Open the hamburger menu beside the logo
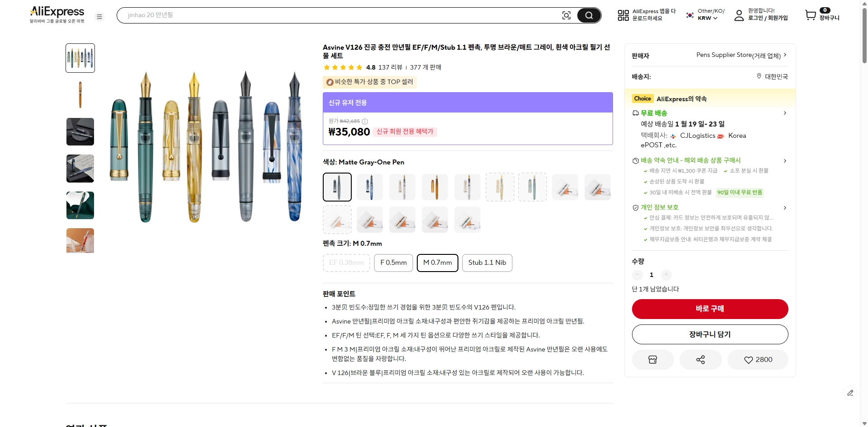 coord(99,16)
